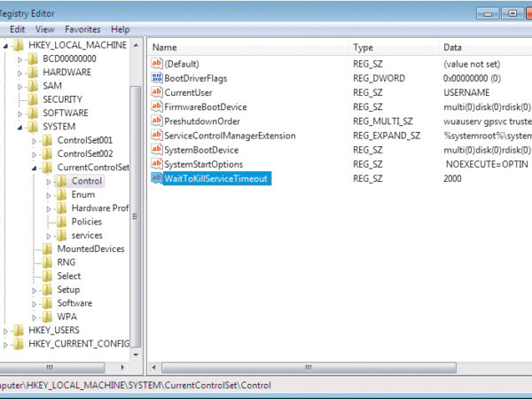Expand the ControlSet001 key
Viewport: 532px width, 399px height.
click(x=35, y=141)
